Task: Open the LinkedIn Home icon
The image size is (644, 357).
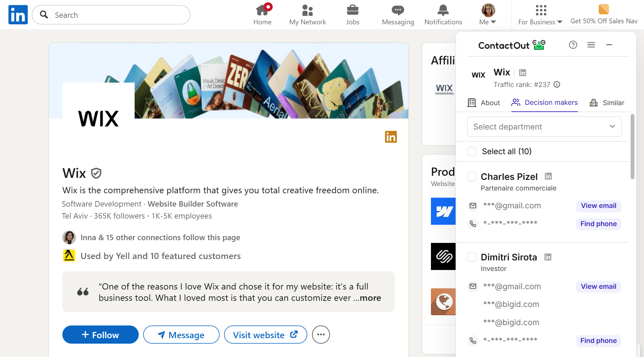Action: click(262, 11)
